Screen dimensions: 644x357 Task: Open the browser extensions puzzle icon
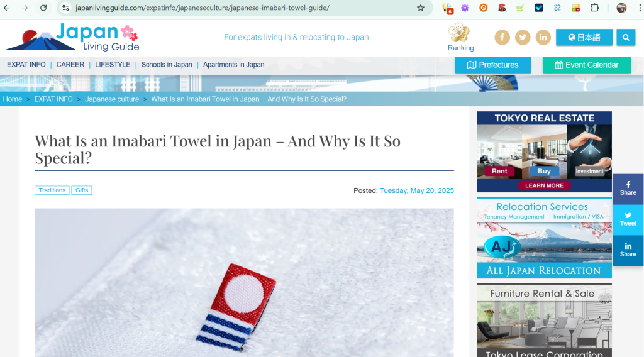tap(594, 8)
